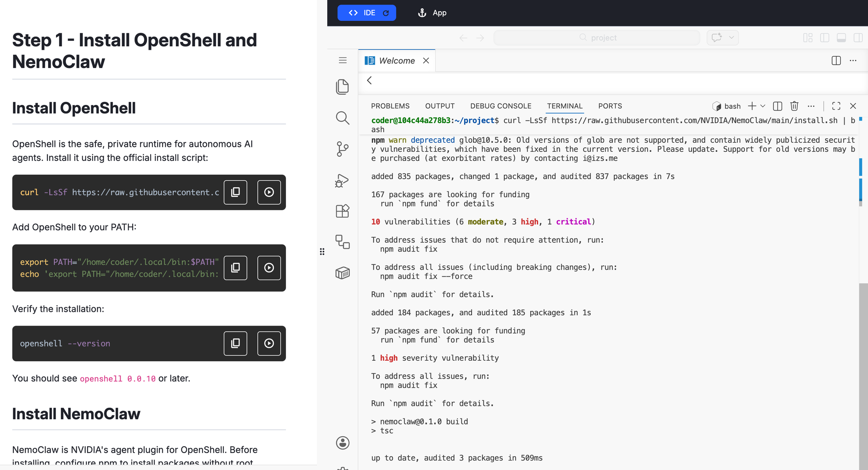The width and height of the screenshot is (868, 470).
Task: Switch to the PROBLEMS panel tab
Action: pos(390,106)
